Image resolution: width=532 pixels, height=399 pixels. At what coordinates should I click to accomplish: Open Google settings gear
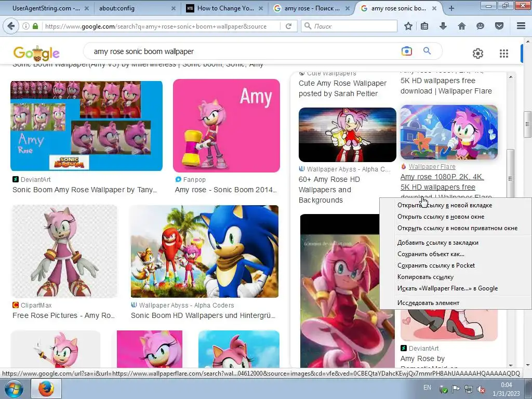pyautogui.click(x=478, y=54)
